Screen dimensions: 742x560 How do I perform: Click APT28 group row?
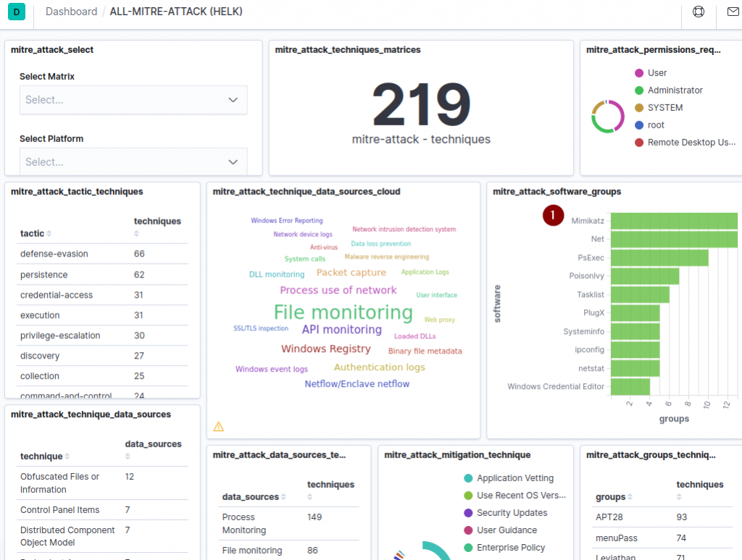point(662,517)
